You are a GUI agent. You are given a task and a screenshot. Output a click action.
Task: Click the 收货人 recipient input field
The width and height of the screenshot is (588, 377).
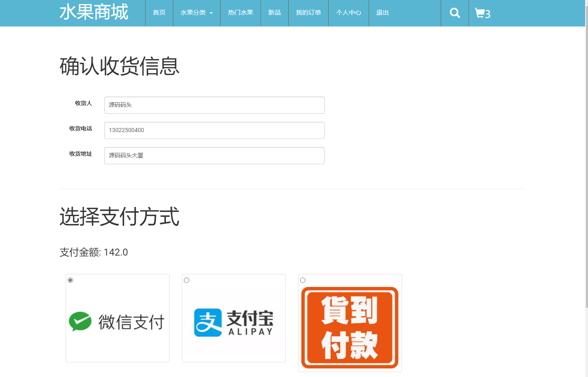tap(214, 105)
